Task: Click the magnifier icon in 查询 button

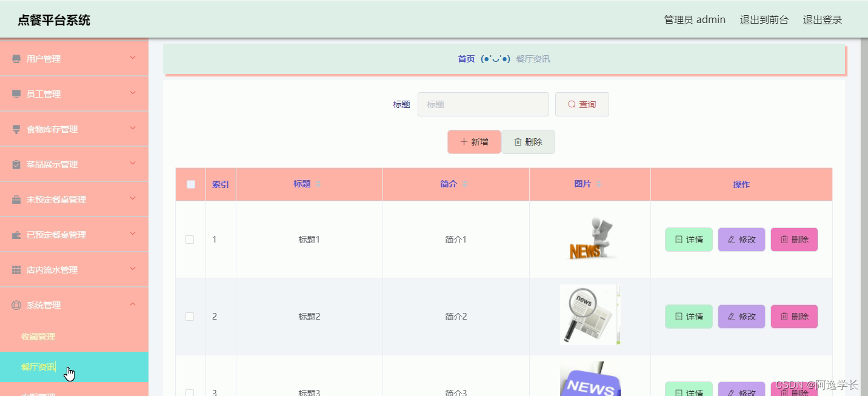Action: pyautogui.click(x=572, y=104)
